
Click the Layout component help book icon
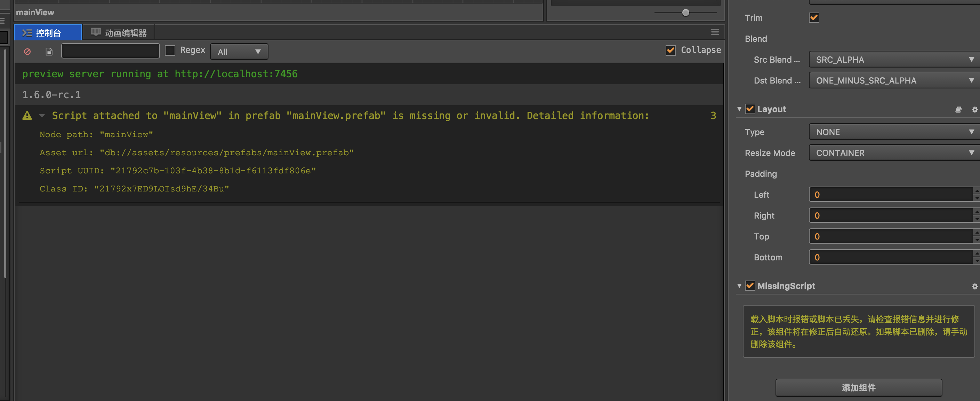tap(958, 110)
